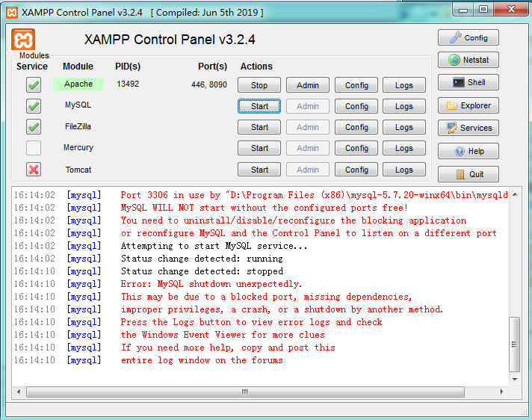Screen dimensions: 532x420
Task: Open Services with the monitor icon
Action: (468, 128)
